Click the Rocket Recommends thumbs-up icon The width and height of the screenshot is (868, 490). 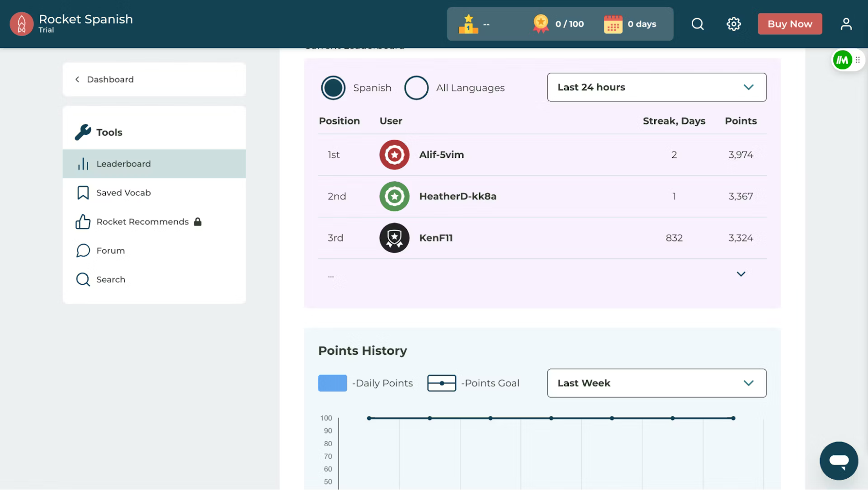(x=83, y=221)
